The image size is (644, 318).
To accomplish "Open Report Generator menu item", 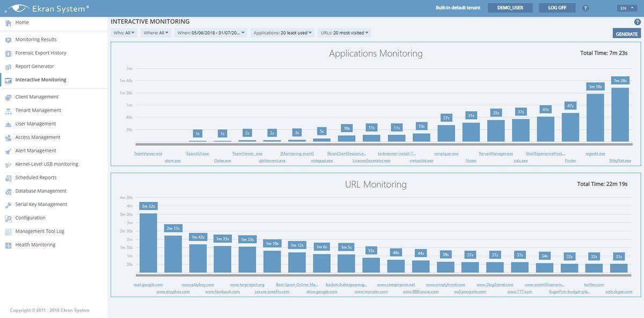I will [35, 67].
